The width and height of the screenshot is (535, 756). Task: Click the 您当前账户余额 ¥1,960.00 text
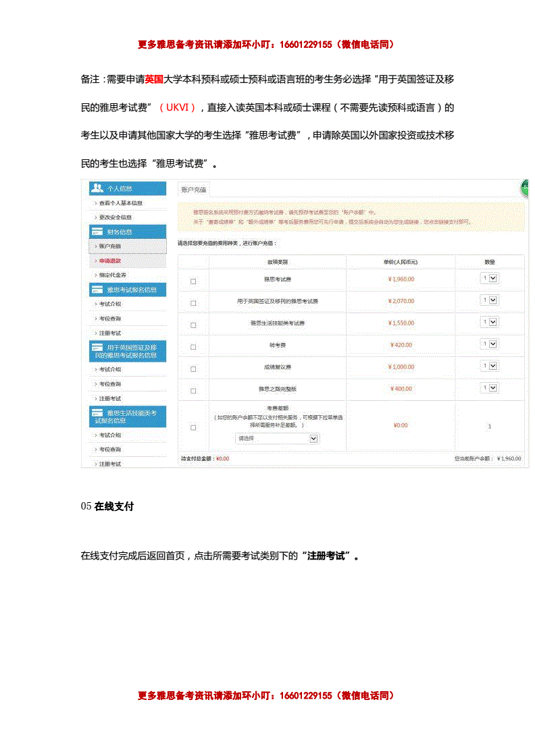488,459
